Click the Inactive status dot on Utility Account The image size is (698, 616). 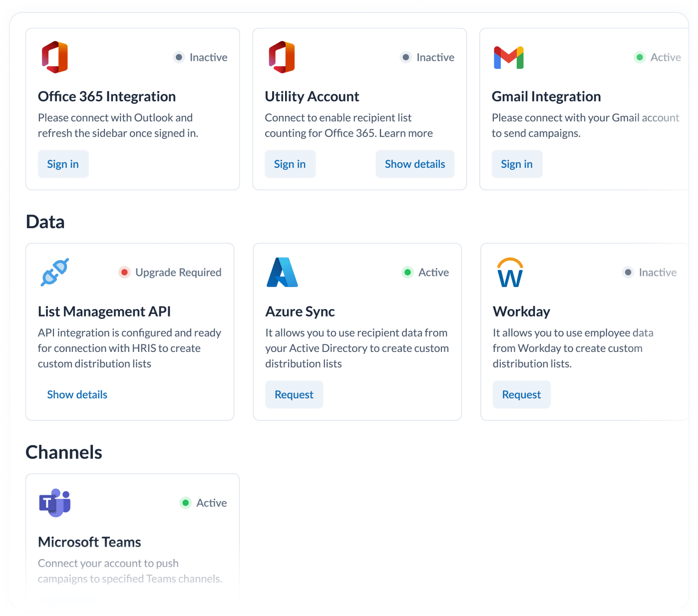pyautogui.click(x=406, y=57)
